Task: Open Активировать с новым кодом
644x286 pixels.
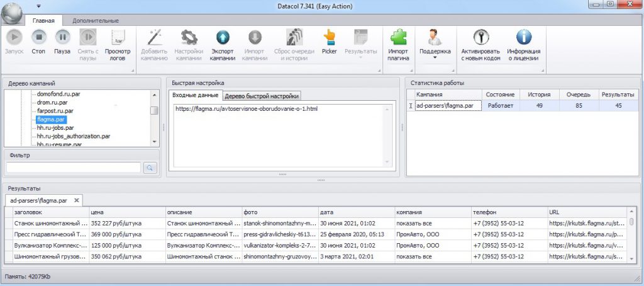Action: pos(480,38)
